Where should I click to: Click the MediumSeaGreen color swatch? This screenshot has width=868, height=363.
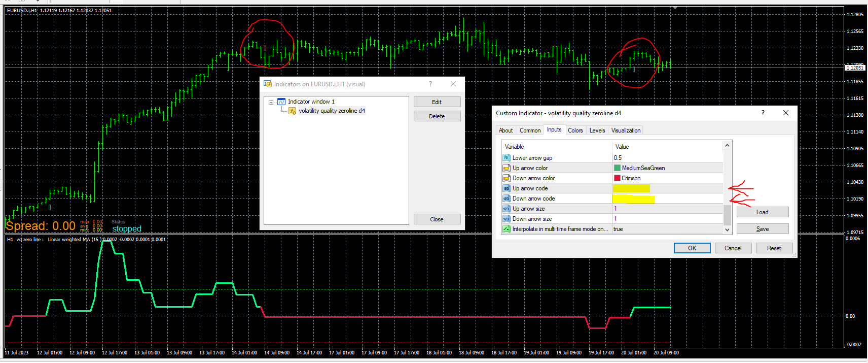617,168
